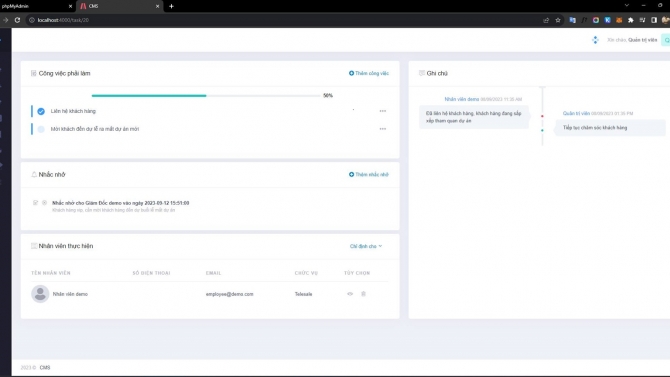Click the edit icon of the reminder
670x377 pixels.
coord(35,203)
